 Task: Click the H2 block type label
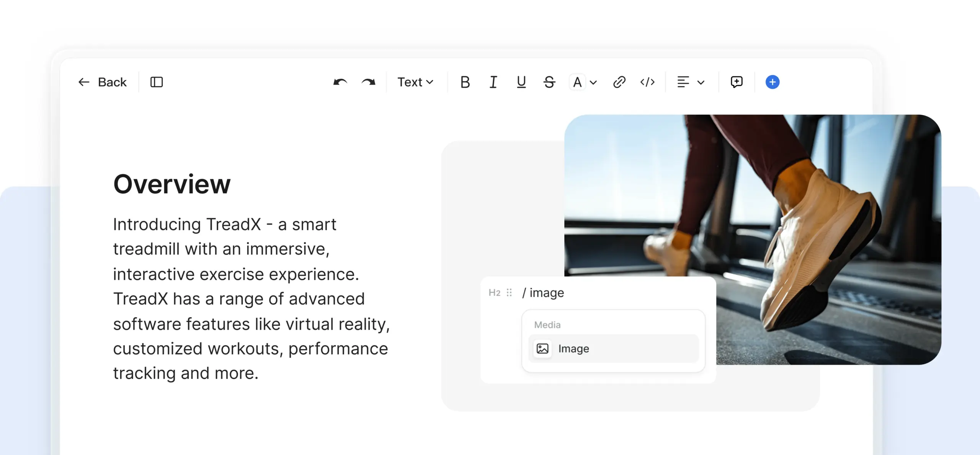(494, 293)
